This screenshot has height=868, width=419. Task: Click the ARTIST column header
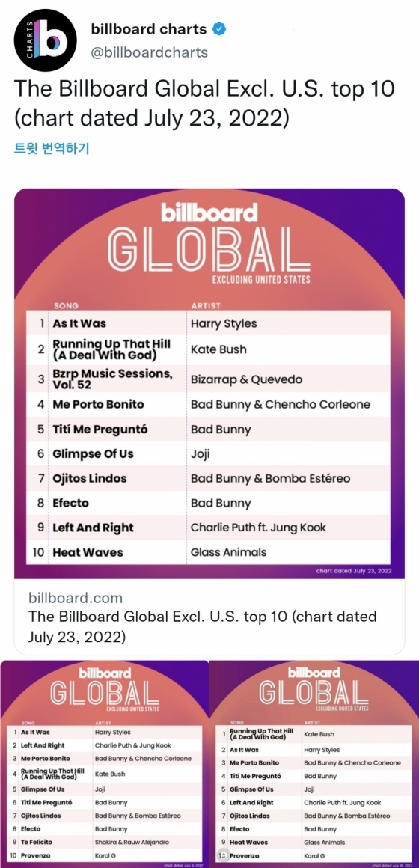coord(205,305)
